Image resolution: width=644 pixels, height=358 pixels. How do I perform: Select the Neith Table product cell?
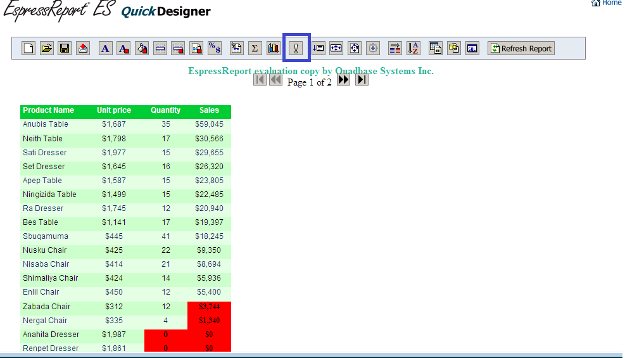click(x=42, y=139)
